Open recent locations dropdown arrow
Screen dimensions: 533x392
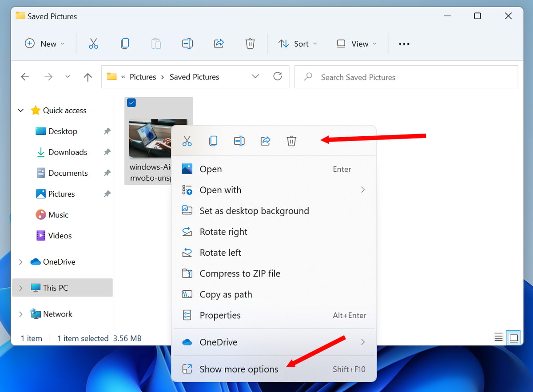click(x=68, y=77)
